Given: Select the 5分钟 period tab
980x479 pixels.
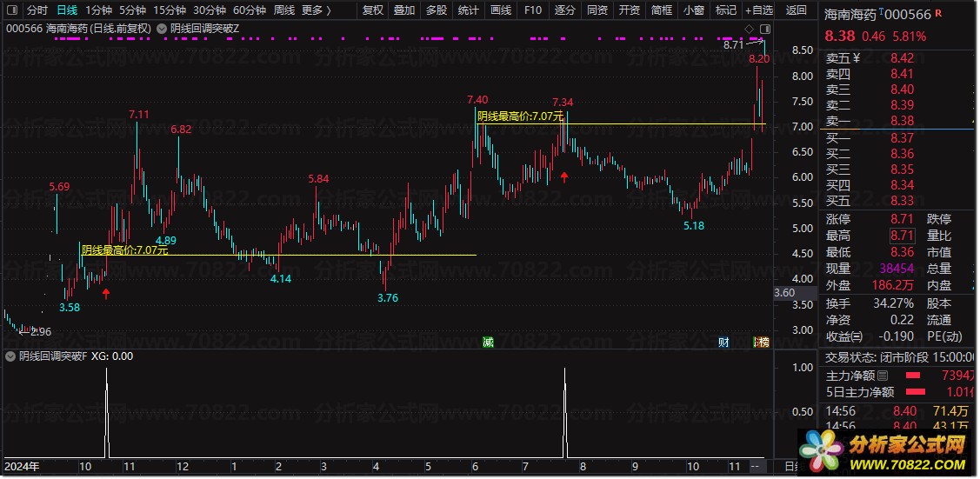Looking at the screenshot, I should tap(132, 10).
